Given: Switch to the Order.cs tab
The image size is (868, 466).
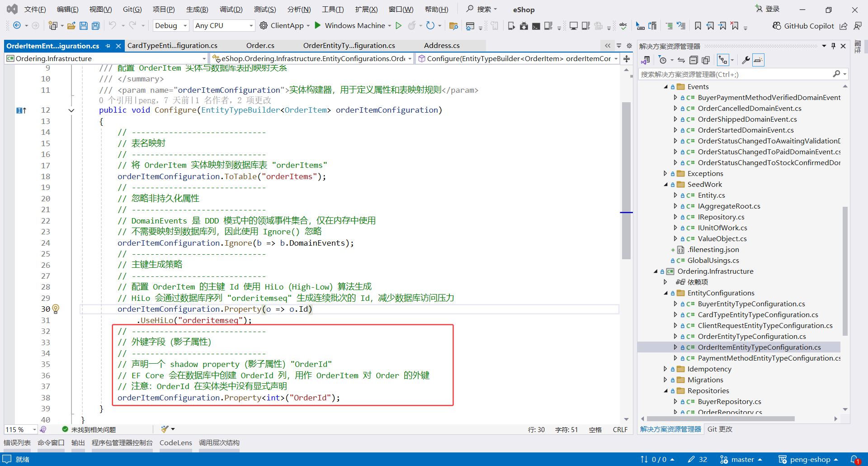Looking at the screenshot, I should point(260,46).
